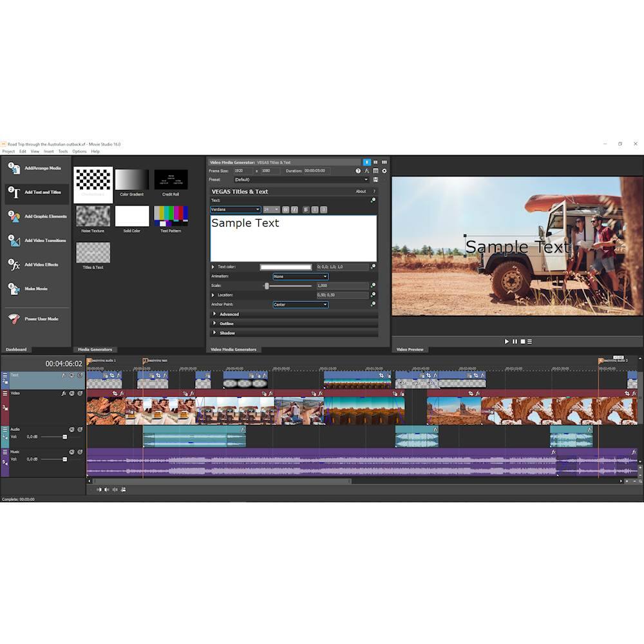
Task: Save preset with the floppy disk icon
Action: pos(375,180)
